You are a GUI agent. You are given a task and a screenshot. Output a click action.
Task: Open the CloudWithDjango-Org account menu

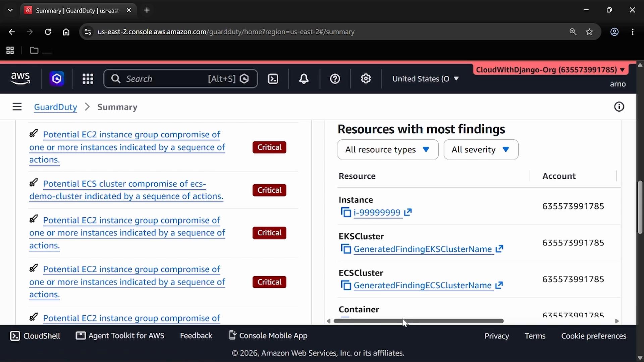pyautogui.click(x=550, y=70)
